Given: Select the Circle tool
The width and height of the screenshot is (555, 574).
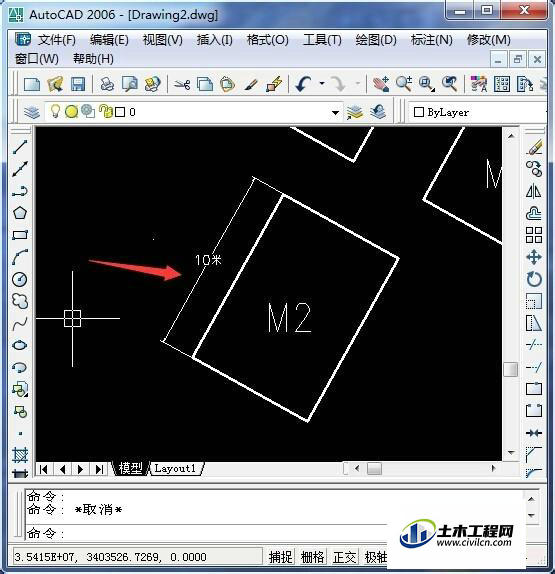Looking at the screenshot, I should pyautogui.click(x=20, y=279).
